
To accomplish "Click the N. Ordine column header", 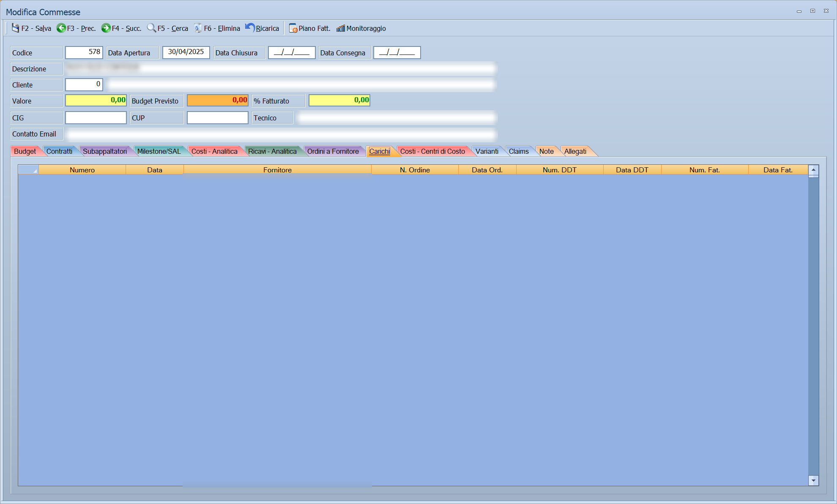I will (x=415, y=170).
